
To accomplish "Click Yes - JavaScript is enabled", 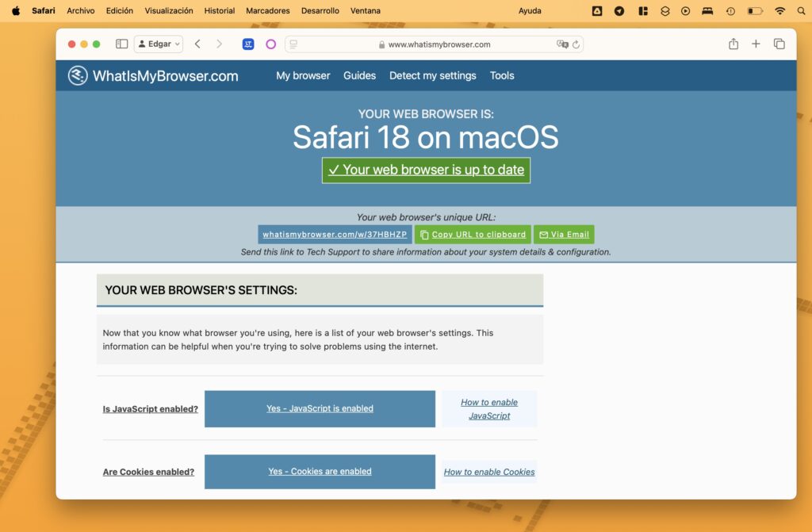I will pyautogui.click(x=320, y=408).
